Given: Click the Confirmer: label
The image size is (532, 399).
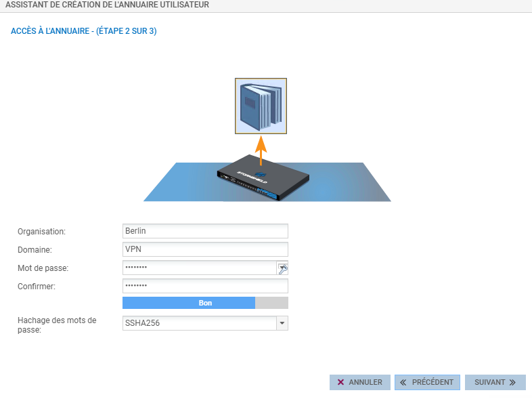Looking at the screenshot, I should pyautogui.click(x=37, y=287).
